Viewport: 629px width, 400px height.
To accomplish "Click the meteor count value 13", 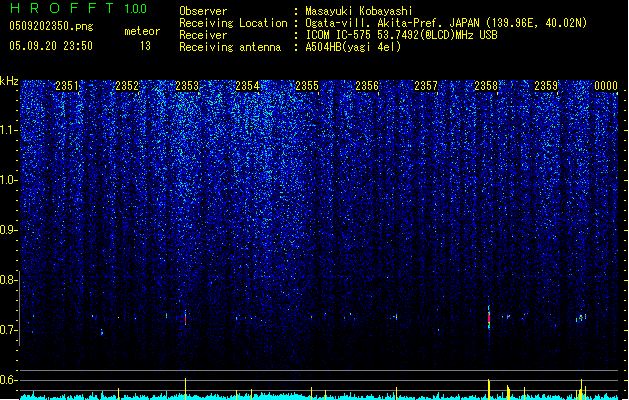I will click(145, 46).
